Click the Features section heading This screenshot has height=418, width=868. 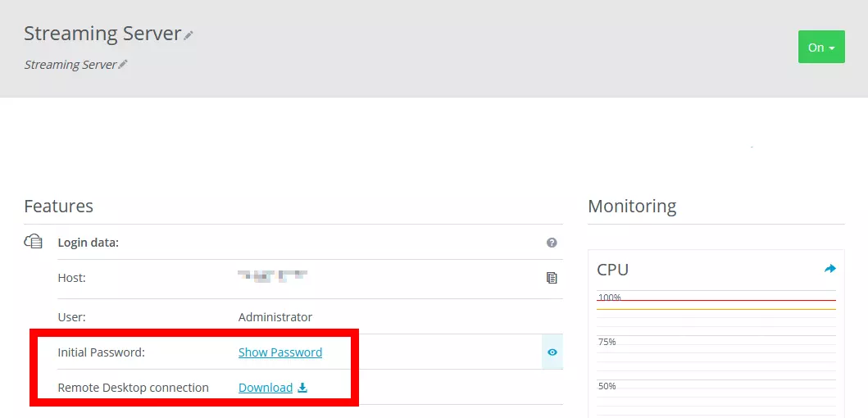click(x=59, y=206)
